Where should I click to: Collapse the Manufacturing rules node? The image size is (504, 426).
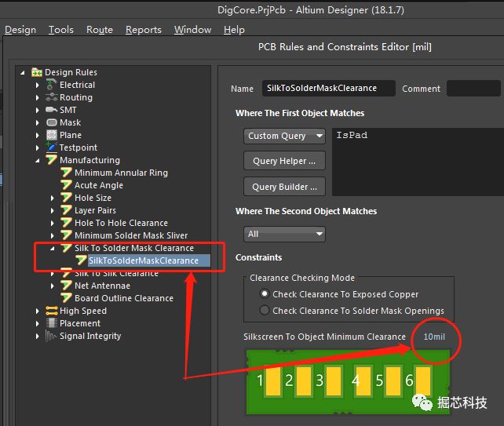37,160
